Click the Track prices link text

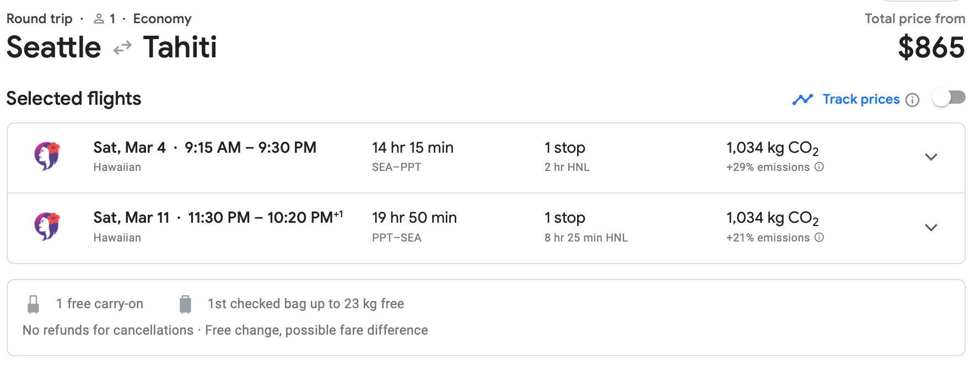(x=861, y=99)
